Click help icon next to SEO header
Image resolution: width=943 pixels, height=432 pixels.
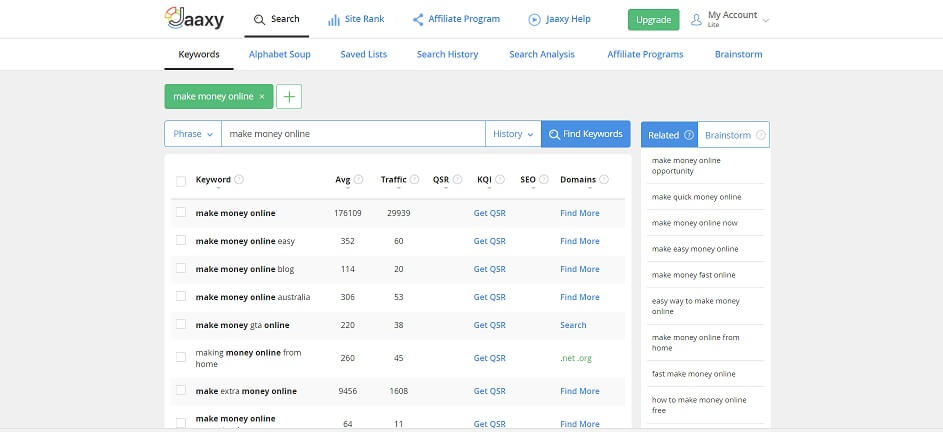coord(544,179)
